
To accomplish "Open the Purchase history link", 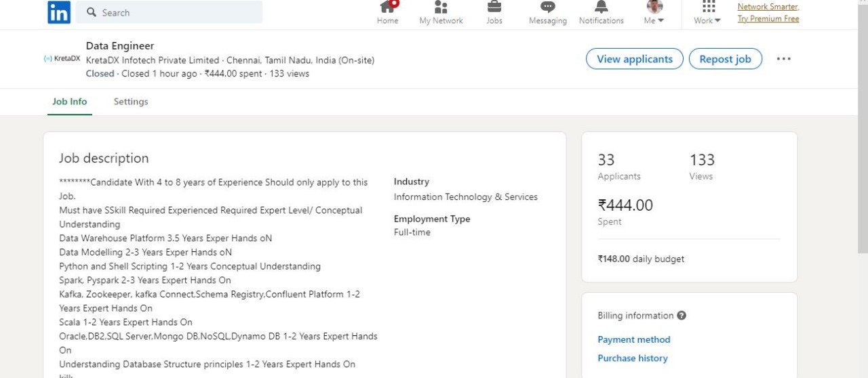I will tap(632, 358).
